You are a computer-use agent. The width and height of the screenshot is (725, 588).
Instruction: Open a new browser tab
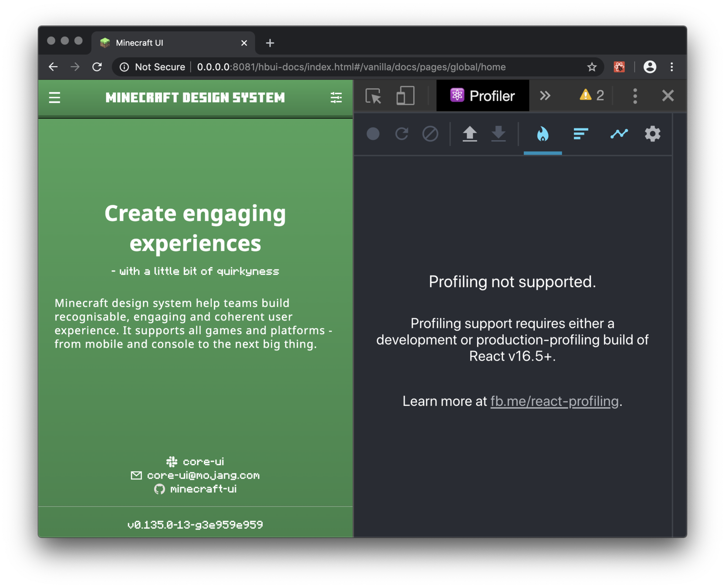(x=270, y=43)
